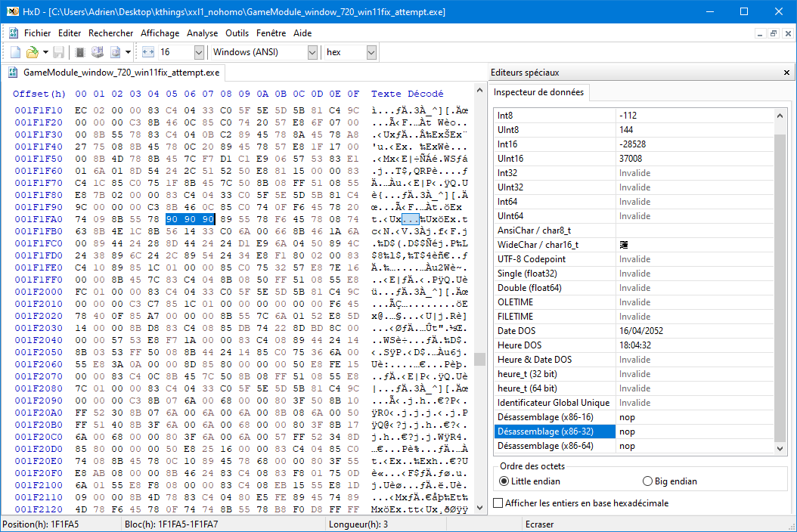Click the data inspector scroll down arrow
This screenshot has width=797, height=532.
pyautogui.click(x=780, y=448)
